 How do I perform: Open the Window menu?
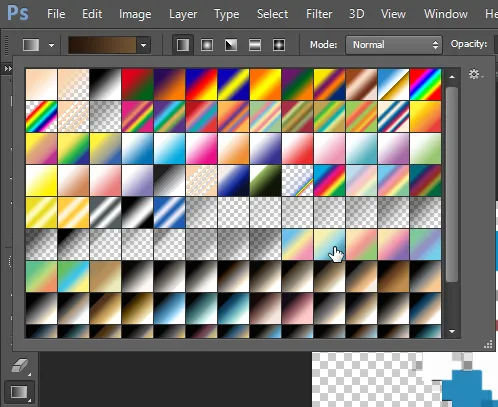coord(446,14)
